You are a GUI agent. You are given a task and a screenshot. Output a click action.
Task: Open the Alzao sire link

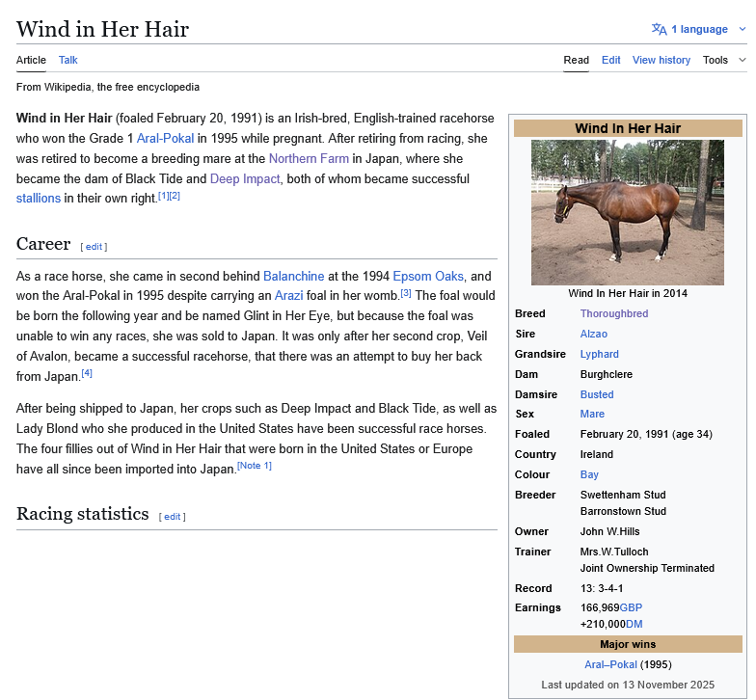pos(594,334)
